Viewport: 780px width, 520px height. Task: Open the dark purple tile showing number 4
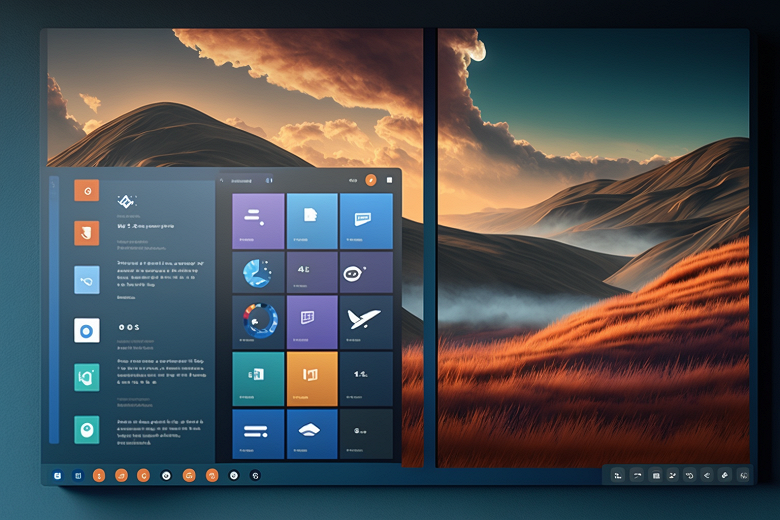312,272
